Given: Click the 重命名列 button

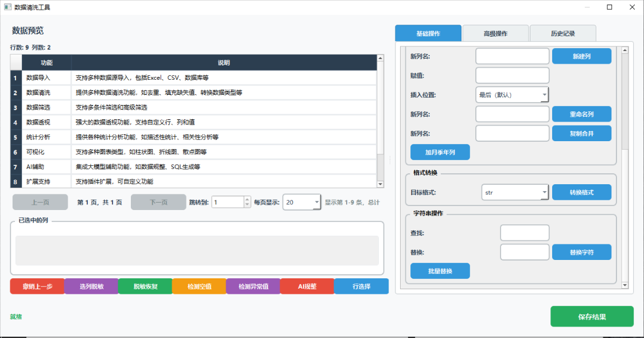Looking at the screenshot, I should (x=581, y=114).
